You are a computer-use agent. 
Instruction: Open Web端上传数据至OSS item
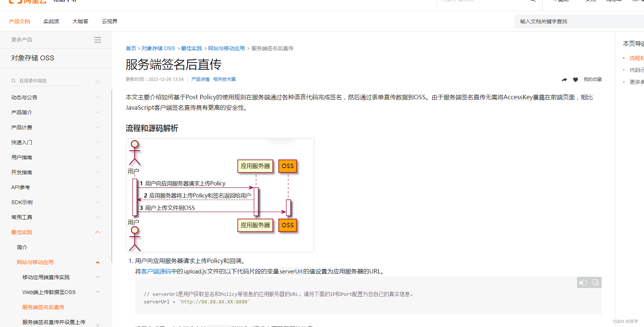tap(49, 292)
